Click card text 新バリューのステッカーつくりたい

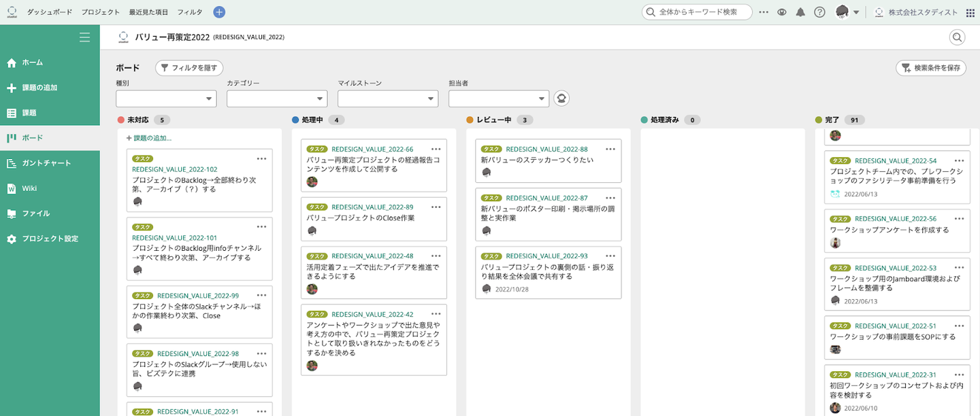pos(537,160)
